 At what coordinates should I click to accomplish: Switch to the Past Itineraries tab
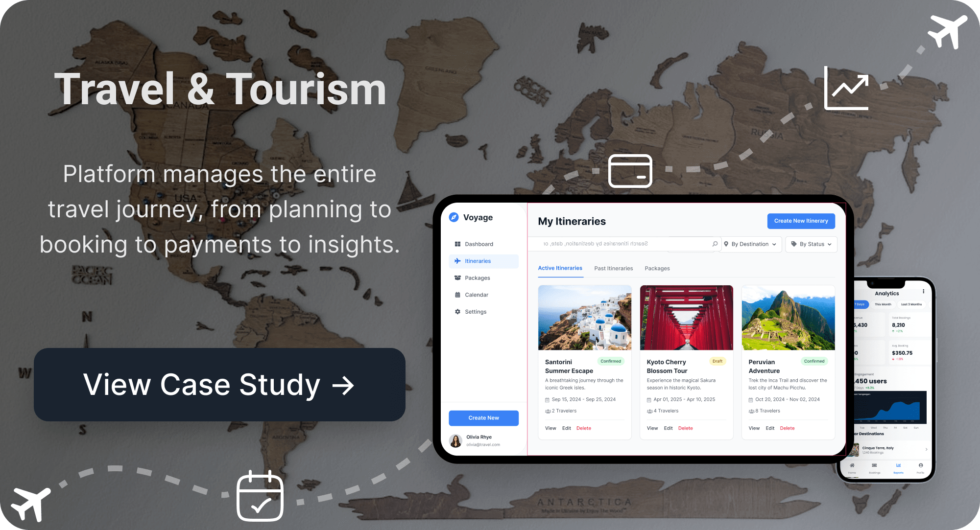(613, 268)
